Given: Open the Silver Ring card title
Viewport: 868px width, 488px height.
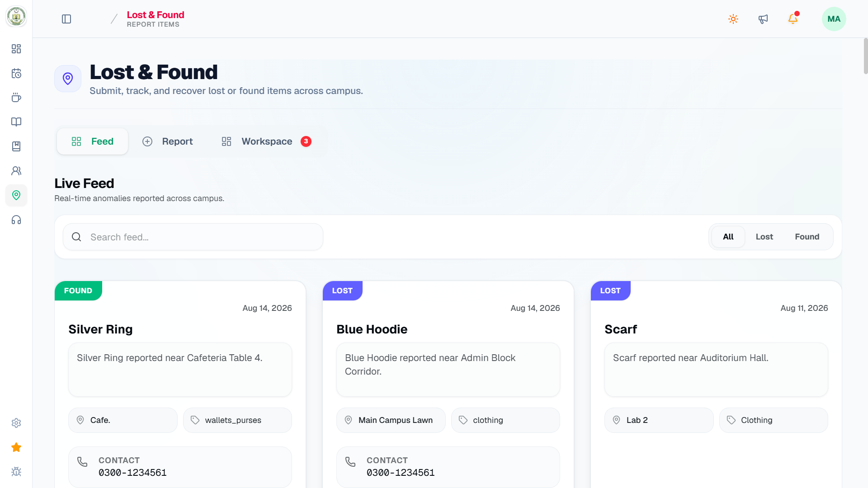Looking at the screenshot, I should [100, 329].
